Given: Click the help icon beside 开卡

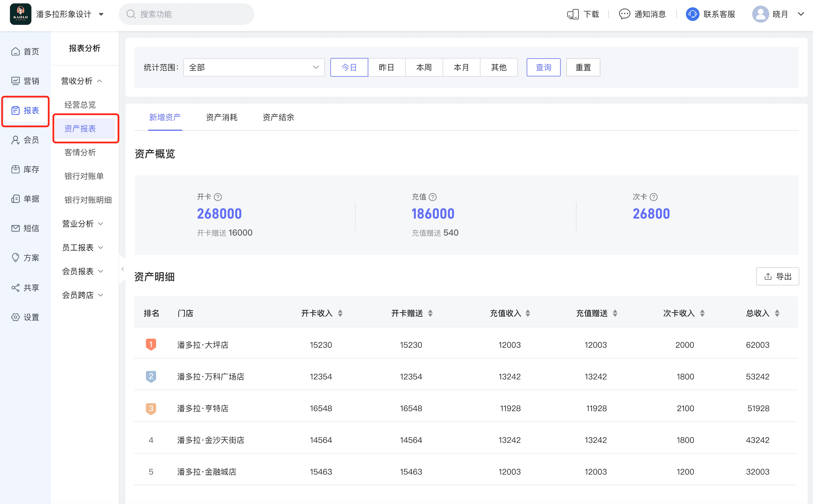Looking at the screenshot, I should [x=218, y=197].
